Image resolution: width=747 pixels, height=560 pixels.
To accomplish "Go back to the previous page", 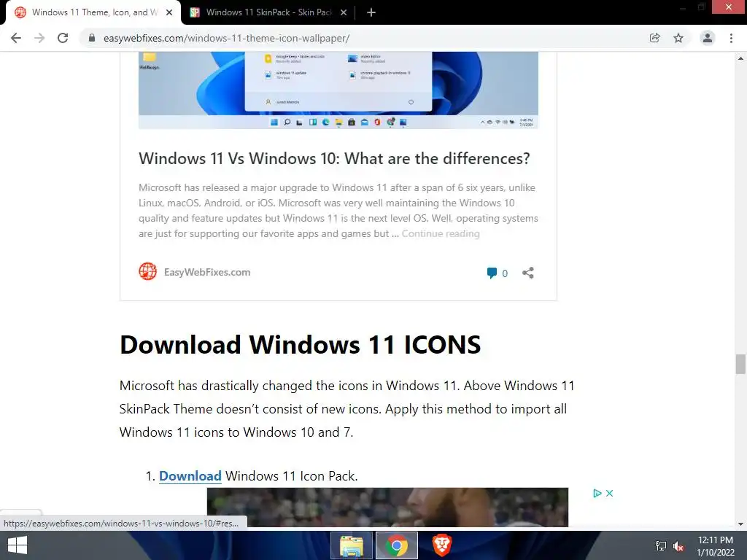I will (16, 38).
